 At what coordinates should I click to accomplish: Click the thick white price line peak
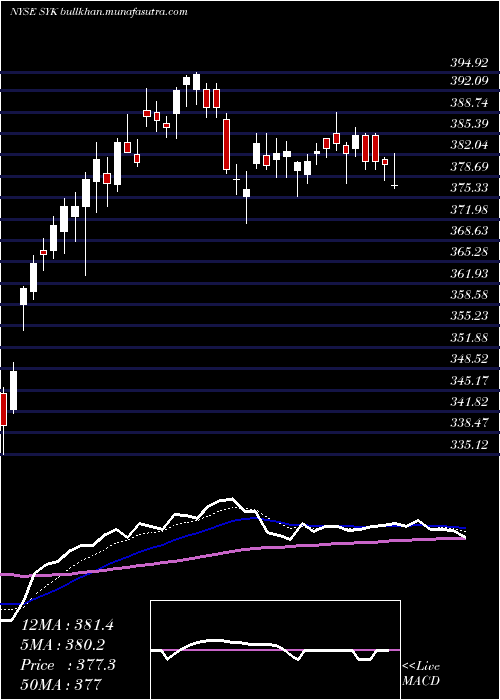229,499
